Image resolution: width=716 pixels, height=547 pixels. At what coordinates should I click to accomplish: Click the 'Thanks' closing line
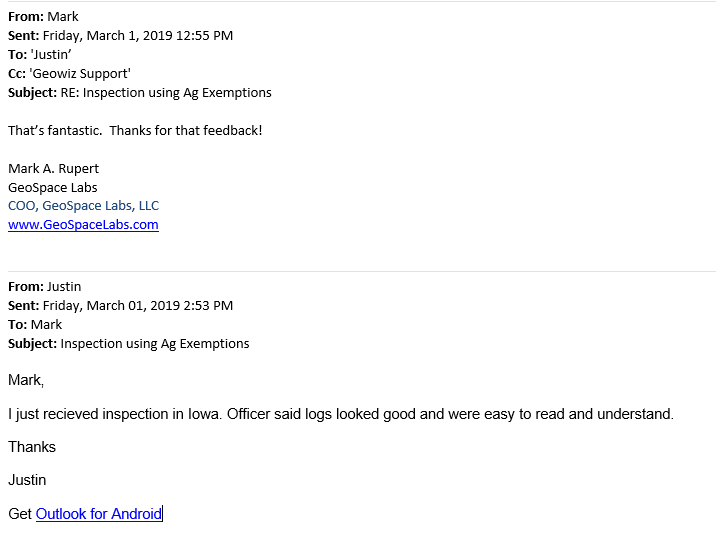pyautogui.click(x=32, y=447)
